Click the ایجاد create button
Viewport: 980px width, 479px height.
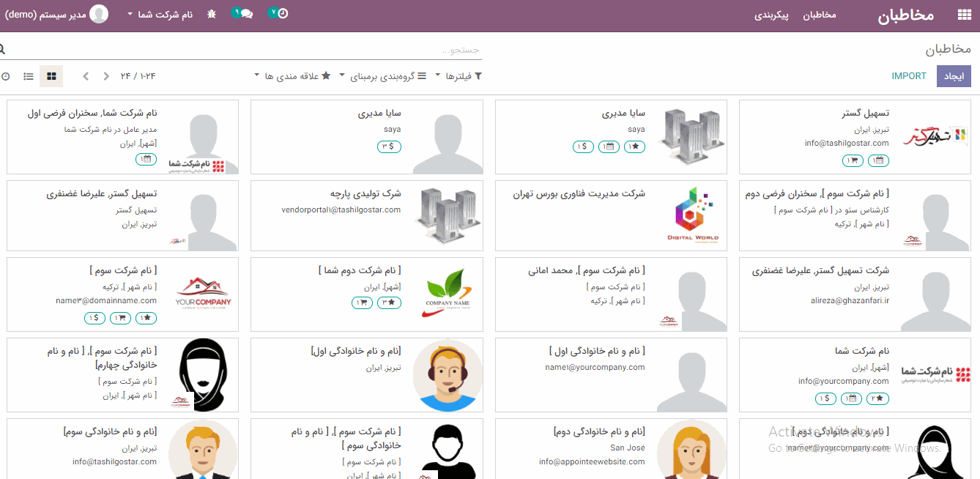click(x=954, y=76)
